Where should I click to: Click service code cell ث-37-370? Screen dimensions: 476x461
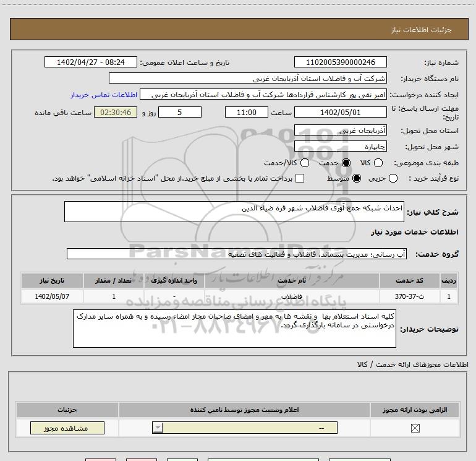tap(409, 296)
